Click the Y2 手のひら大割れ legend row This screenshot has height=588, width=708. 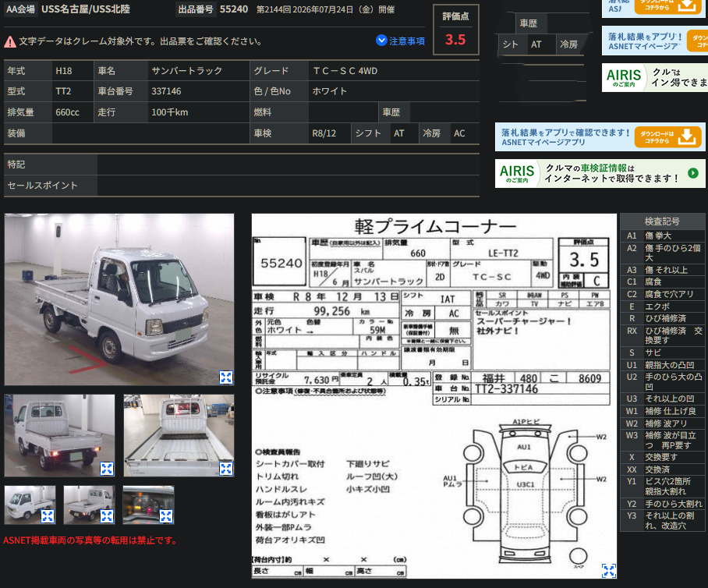tap(662, 504)
